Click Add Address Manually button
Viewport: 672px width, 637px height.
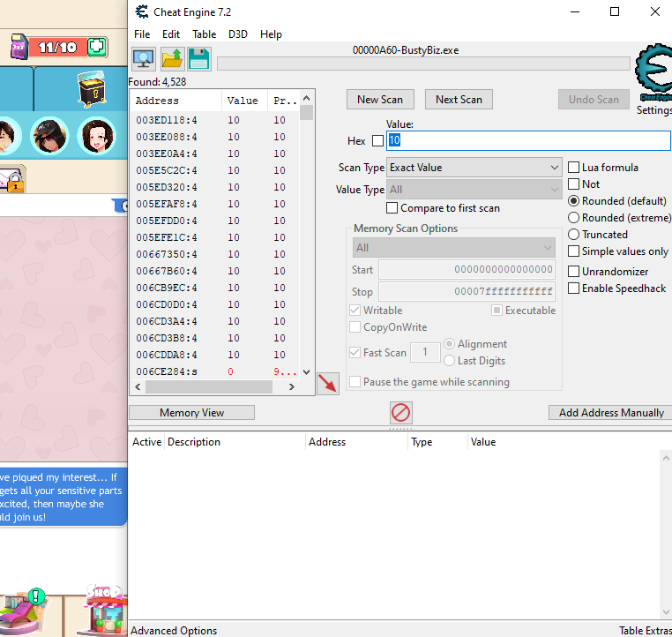pyautogui.click(x=611, y=413)
